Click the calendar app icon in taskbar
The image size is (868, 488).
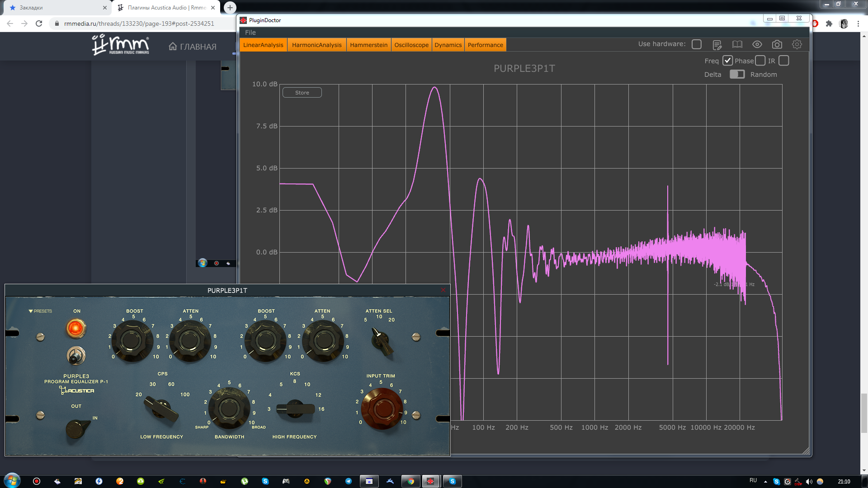tap(369, 481)
